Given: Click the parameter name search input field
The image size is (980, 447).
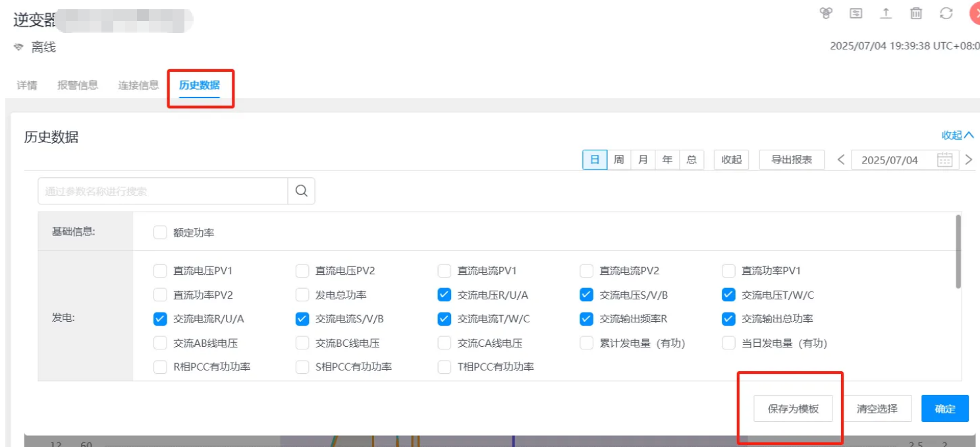Looking at the screenshot, I should (163, 191).
